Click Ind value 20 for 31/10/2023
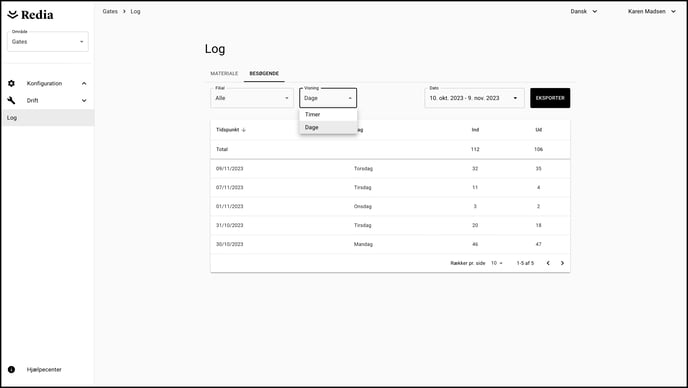This screenshot has height=388, width=688. 475,225
